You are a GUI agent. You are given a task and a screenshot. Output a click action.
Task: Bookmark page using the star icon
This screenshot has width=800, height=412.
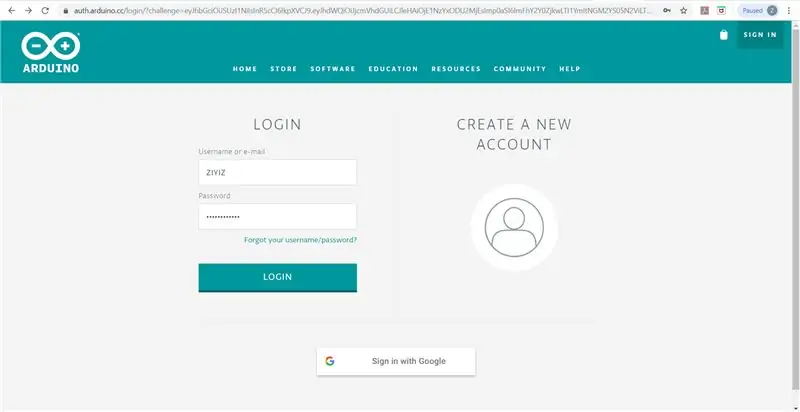[684, 10]
